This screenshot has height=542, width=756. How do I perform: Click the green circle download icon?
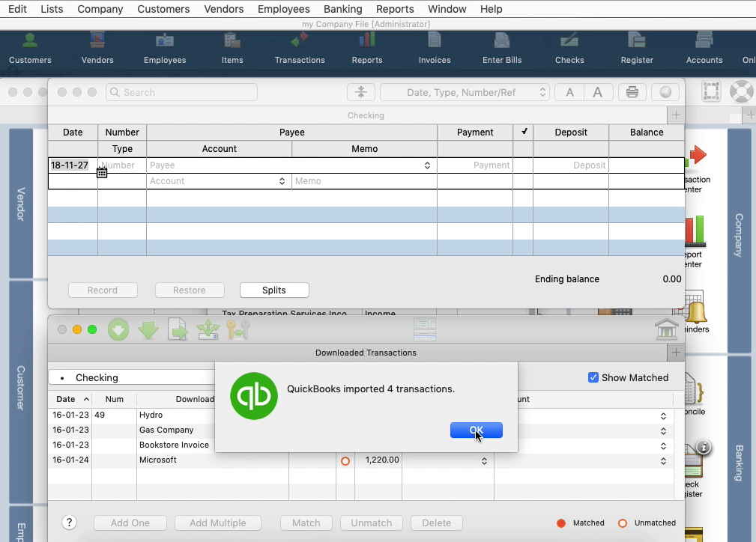tap(118, 330)
